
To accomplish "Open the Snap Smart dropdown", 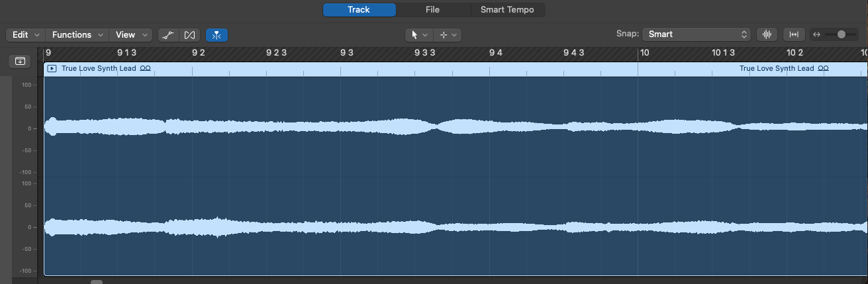I will (697, 34).
